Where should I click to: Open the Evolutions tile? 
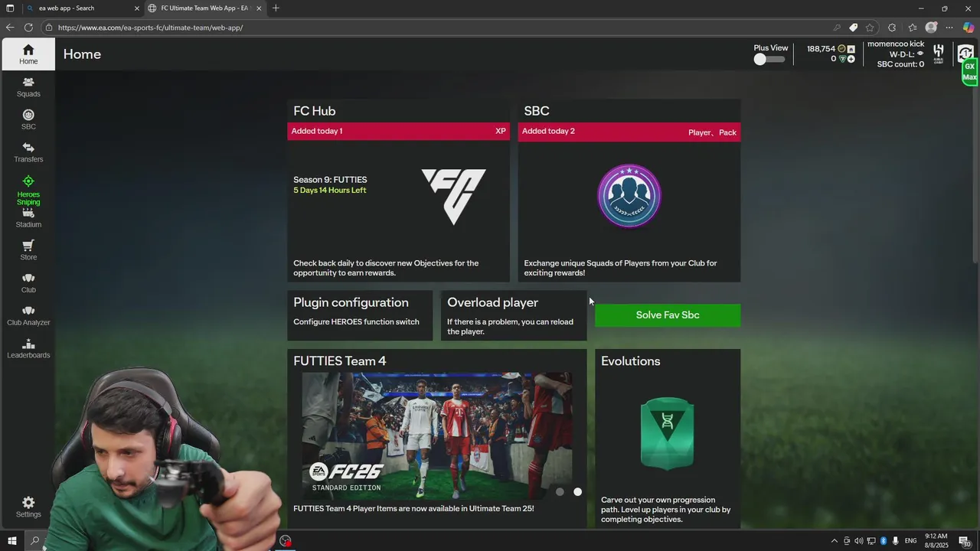point(668,439)
